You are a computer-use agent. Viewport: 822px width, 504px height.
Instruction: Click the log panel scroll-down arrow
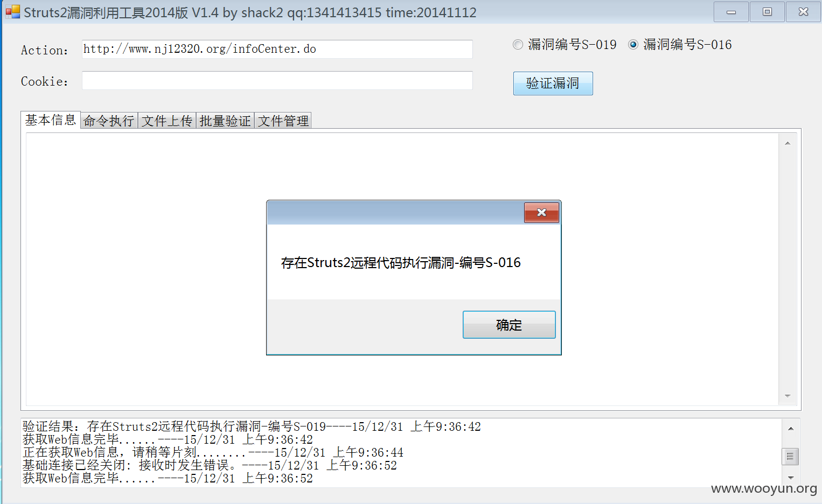click(791, 478)
